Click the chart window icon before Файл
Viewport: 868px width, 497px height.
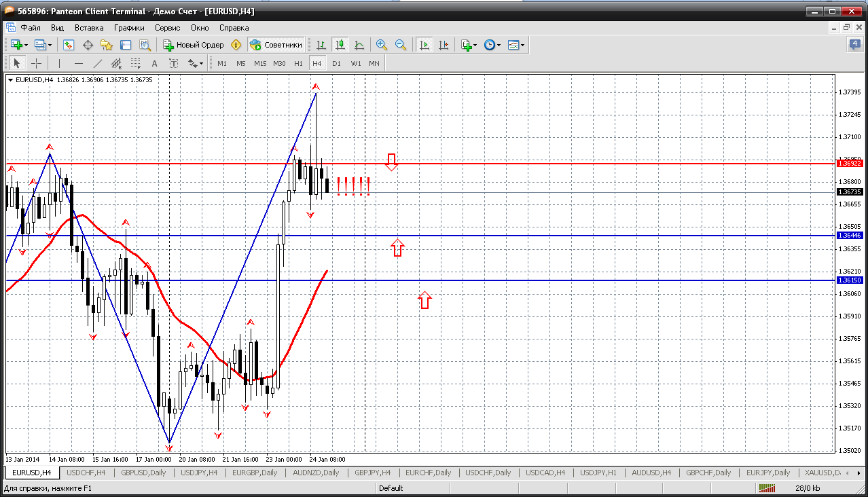(x=10, y=28)
